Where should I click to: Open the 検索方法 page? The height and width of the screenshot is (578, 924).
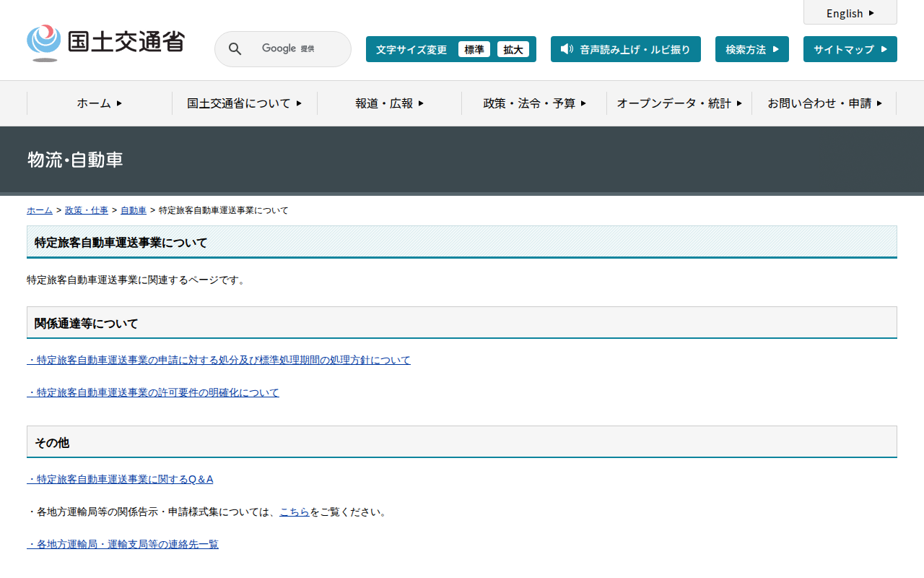752,49
